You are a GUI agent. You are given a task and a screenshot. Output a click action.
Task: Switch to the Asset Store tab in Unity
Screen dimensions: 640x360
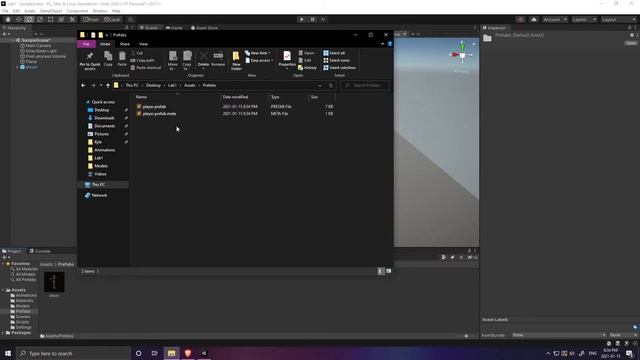point(204,28)
